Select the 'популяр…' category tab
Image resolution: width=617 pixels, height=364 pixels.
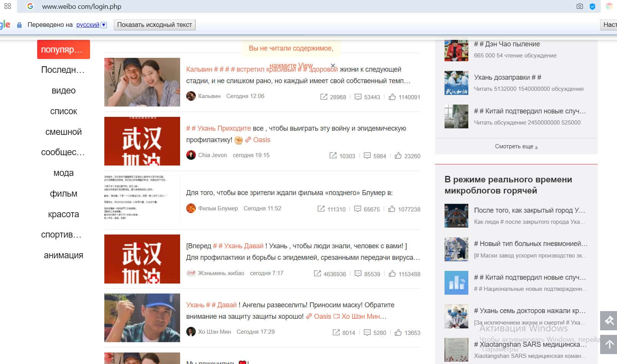click(64, 49)
